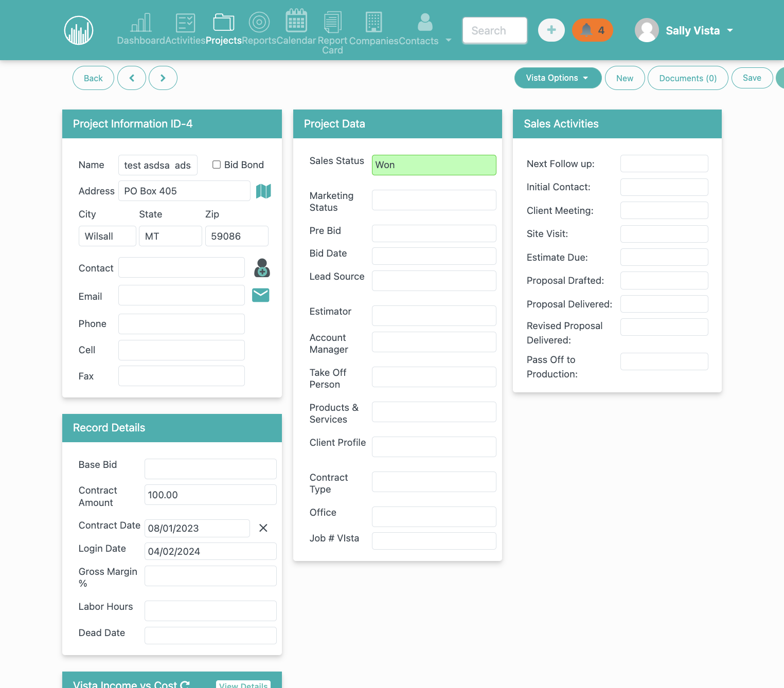Open Documents (0)
Screen dimensions: 784x688
point(688,78)
